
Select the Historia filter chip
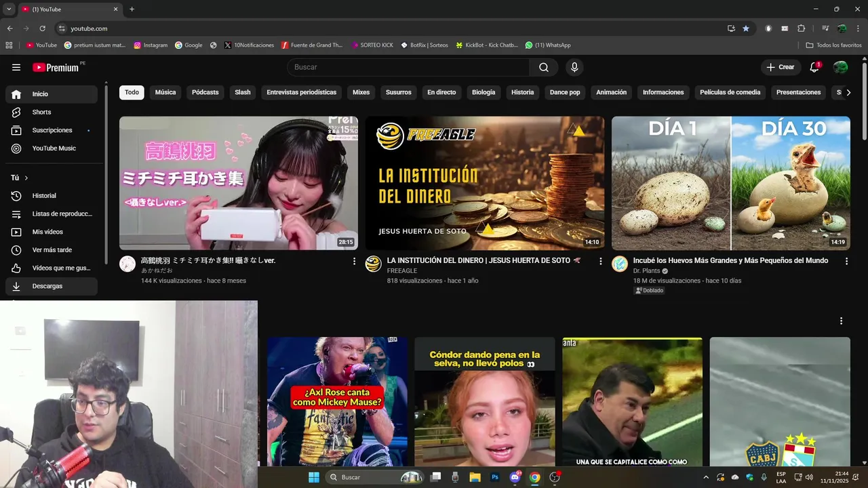[x=523, y=92]
